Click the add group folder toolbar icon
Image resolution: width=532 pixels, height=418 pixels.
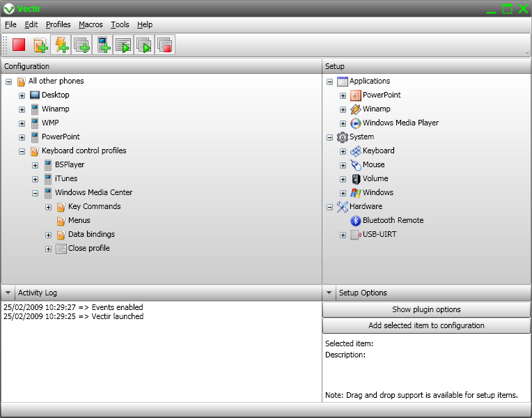click(x=40, y=45)
